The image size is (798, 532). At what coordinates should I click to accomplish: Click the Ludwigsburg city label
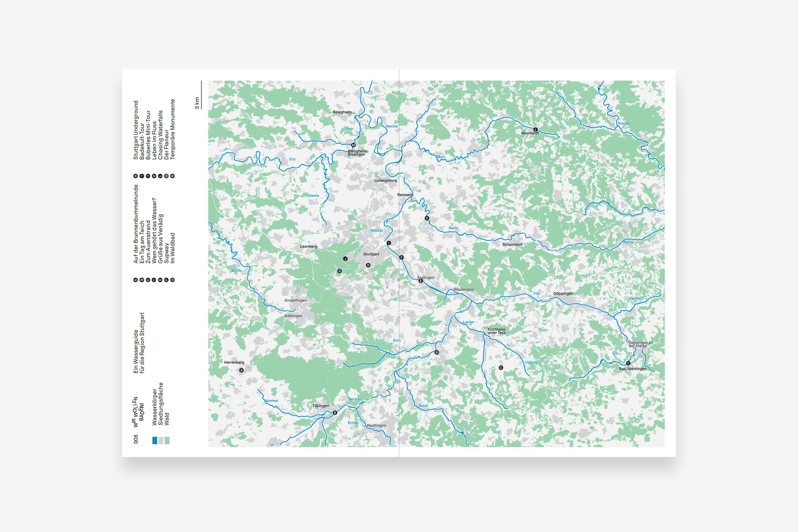tap(385, 181)
